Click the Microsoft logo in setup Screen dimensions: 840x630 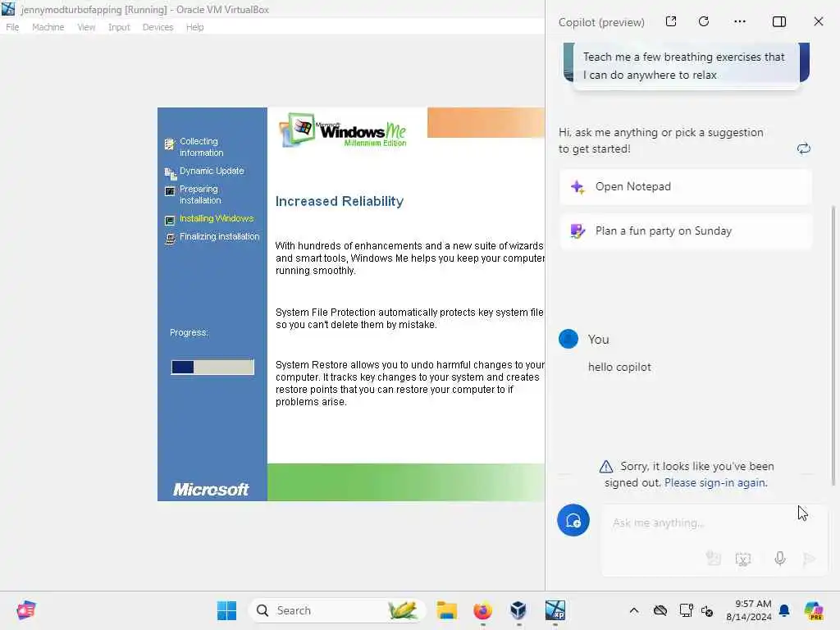pyautogui.click(x=211, y=489)
